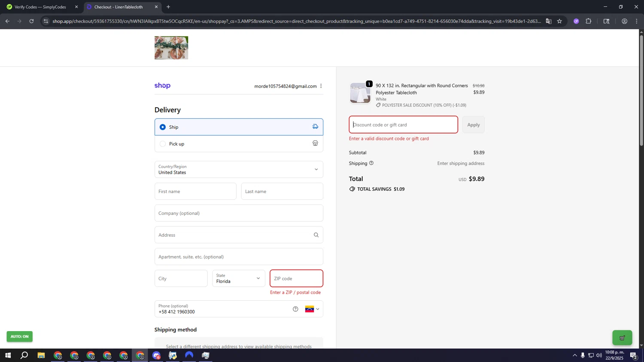This screenshot has height=362, width=644.
Task: Click the microphone icon in system tray
Action: 583,356
